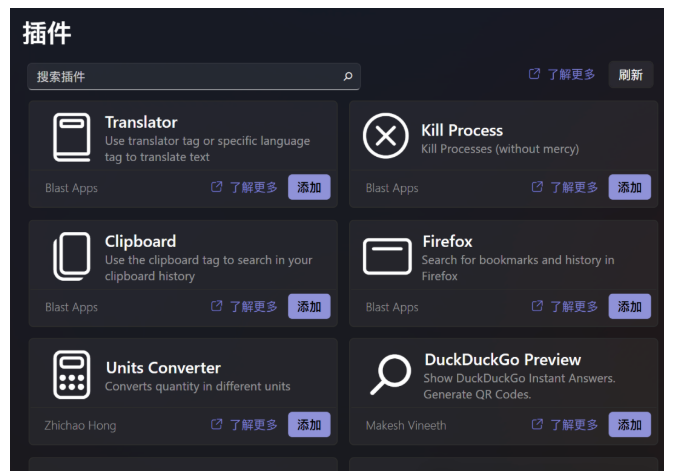Select the Kill Process title text

click(462, 130)
